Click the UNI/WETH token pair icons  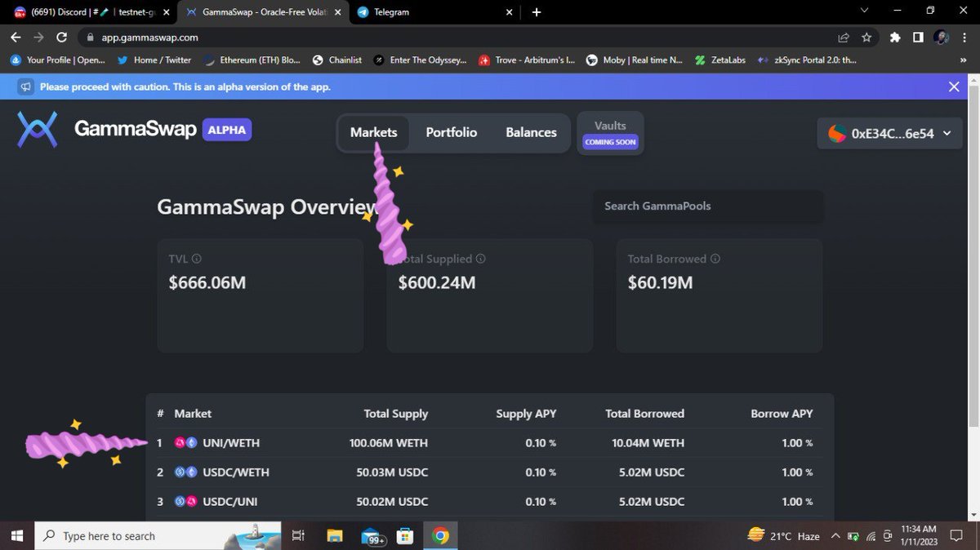coord(185,443)
